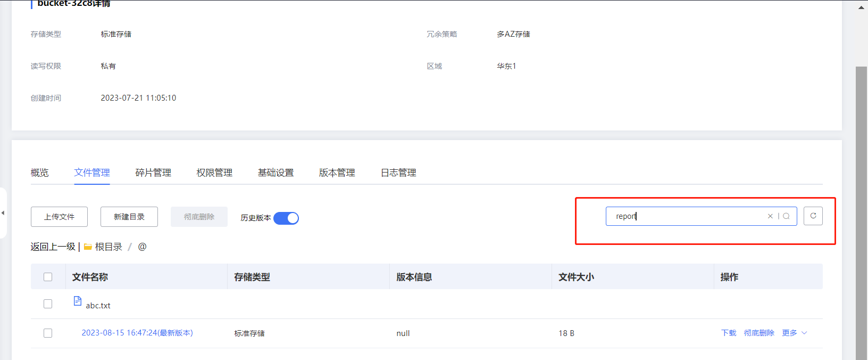Tick the checkbox for the 2023-08-15 version row

point(48,333)
